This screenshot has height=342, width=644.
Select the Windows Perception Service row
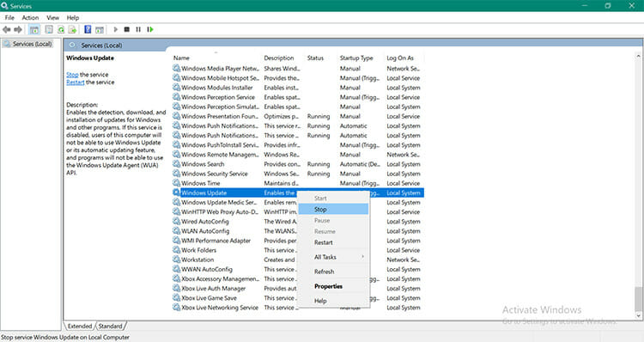point(298,97)
